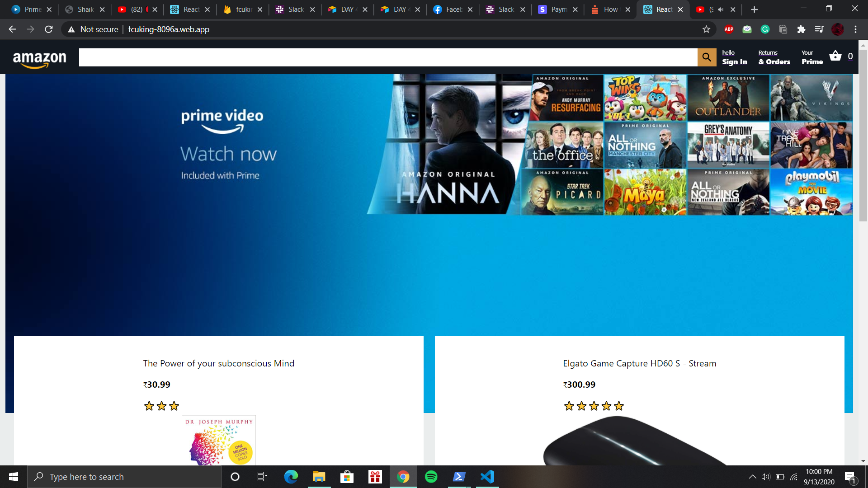The height and width of the screenshot is (488, 868).
Task: Open Visual Studio Code from taskbar
Action: pyautogui.click(x=487, y=477)
